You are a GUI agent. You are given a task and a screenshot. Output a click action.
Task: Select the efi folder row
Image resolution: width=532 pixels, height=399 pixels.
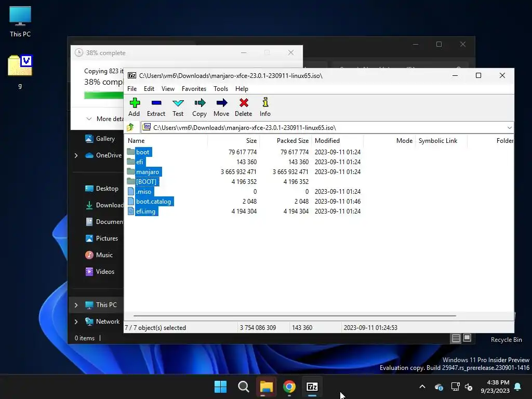(244, 162)
